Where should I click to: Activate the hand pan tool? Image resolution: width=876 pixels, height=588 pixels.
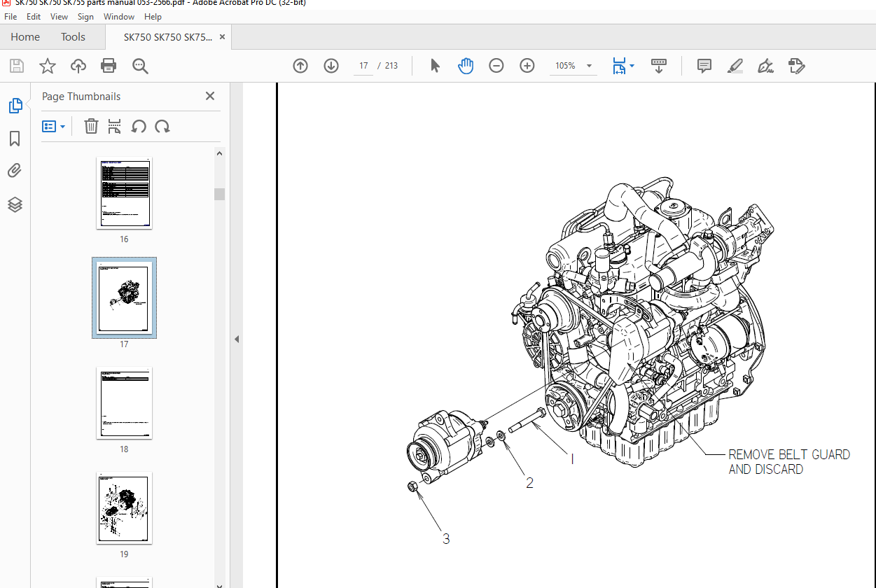pos(466,66)
